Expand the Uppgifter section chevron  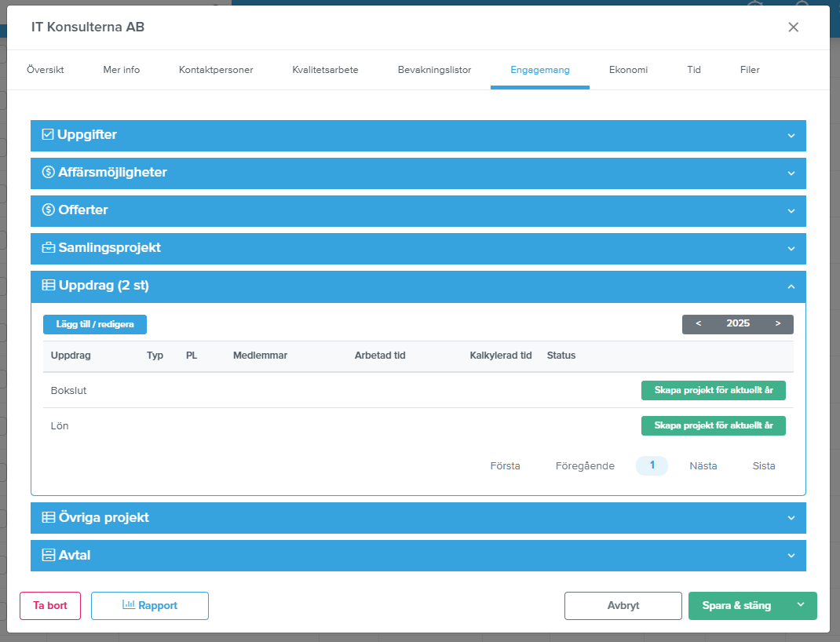pyautogui.click(x=791, y=136)
